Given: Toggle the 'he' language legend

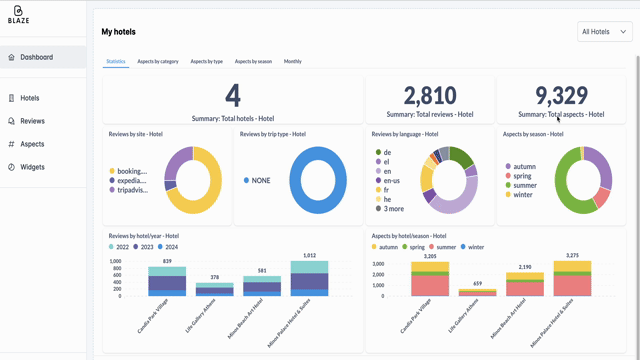Looking at the screenshot, I should (383, 199).
